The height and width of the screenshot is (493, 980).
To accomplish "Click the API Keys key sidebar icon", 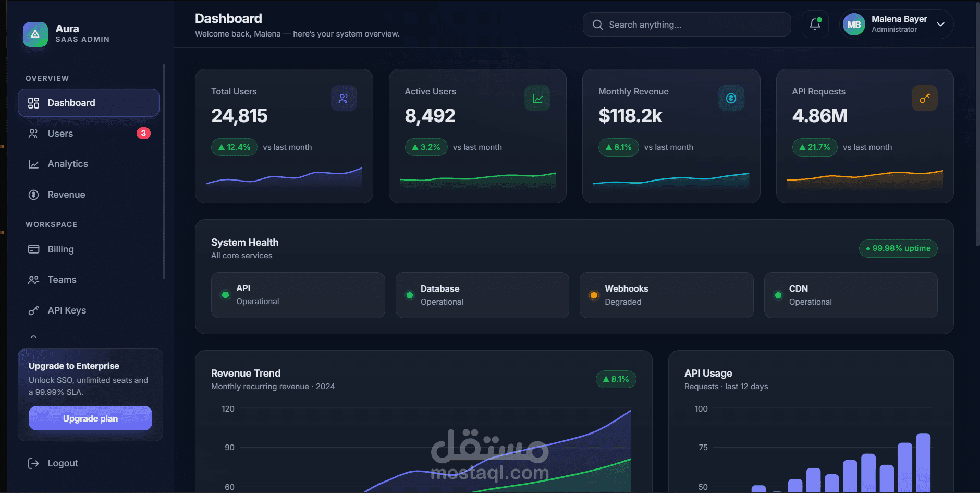I will pos(33,310).
